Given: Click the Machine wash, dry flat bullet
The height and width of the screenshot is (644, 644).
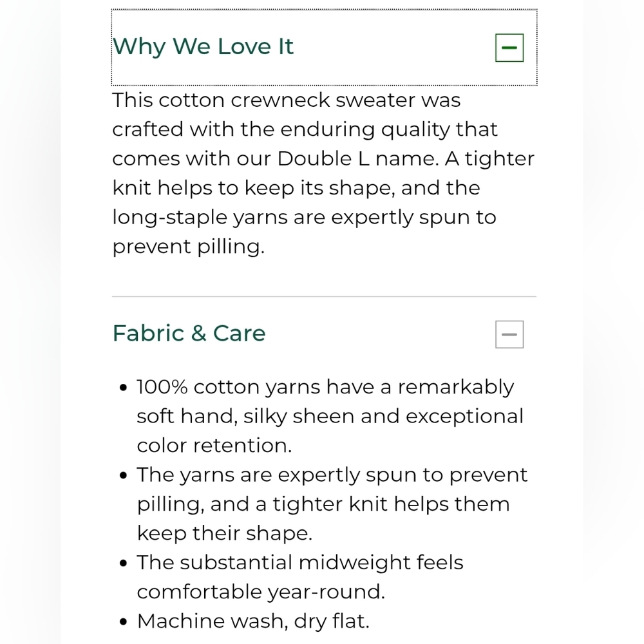Looking at the screenshot, I should pyautogui.click(x=253, y=621).
